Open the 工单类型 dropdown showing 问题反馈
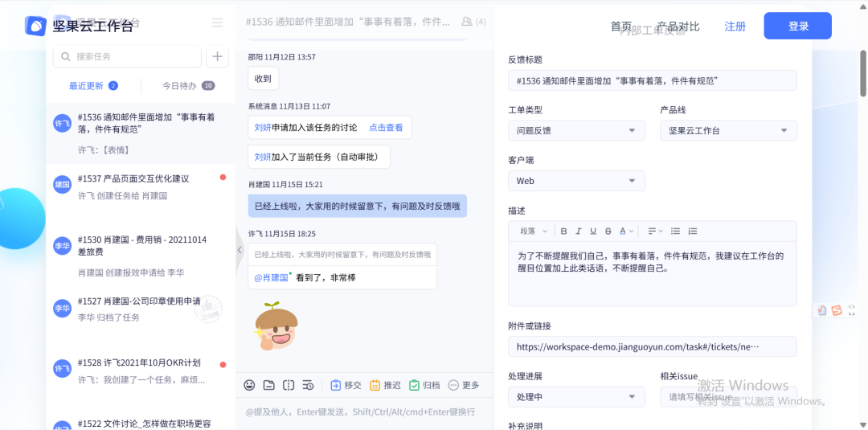This screenshot has width=868, height=430. tap(576, 130)
